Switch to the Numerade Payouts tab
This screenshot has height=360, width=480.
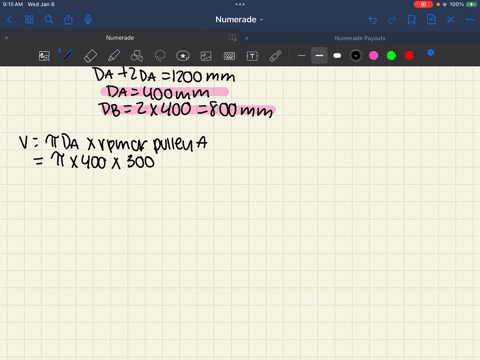360,38
